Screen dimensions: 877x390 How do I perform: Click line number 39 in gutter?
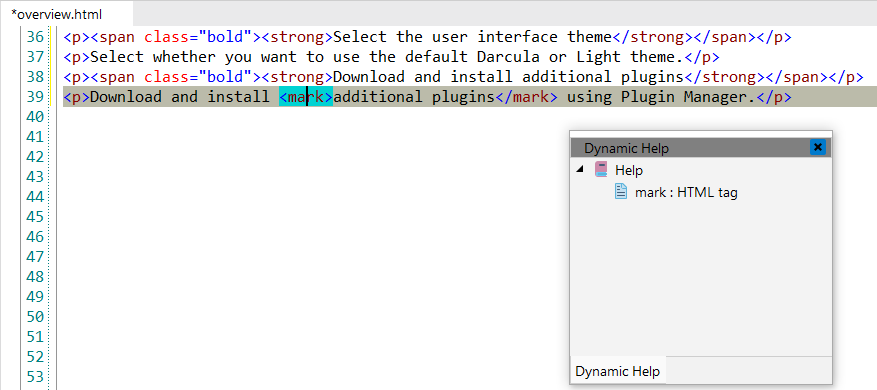(x=35, y=97)
